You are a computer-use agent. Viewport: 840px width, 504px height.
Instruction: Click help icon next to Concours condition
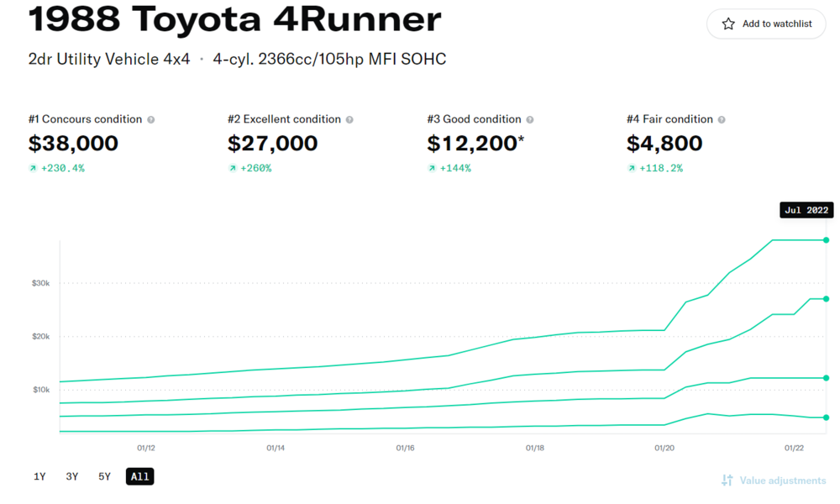click(x=151, y=120)
